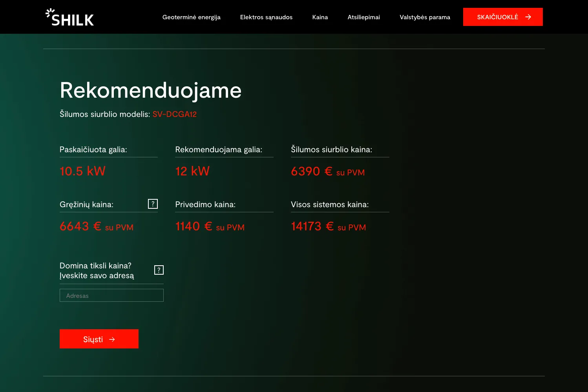Click the SHILK logo
Screen dimensions: 588x392
pyautogui.click(x=70, y=18)
